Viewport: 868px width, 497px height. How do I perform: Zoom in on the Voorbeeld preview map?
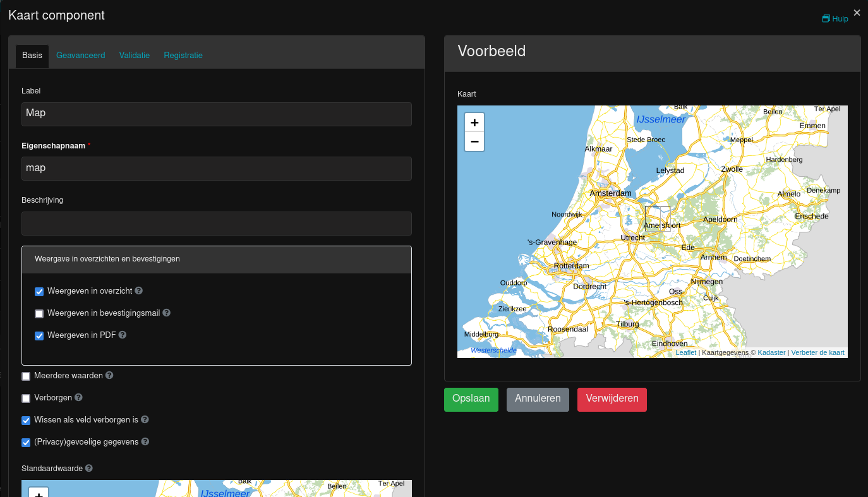(474, 122)
